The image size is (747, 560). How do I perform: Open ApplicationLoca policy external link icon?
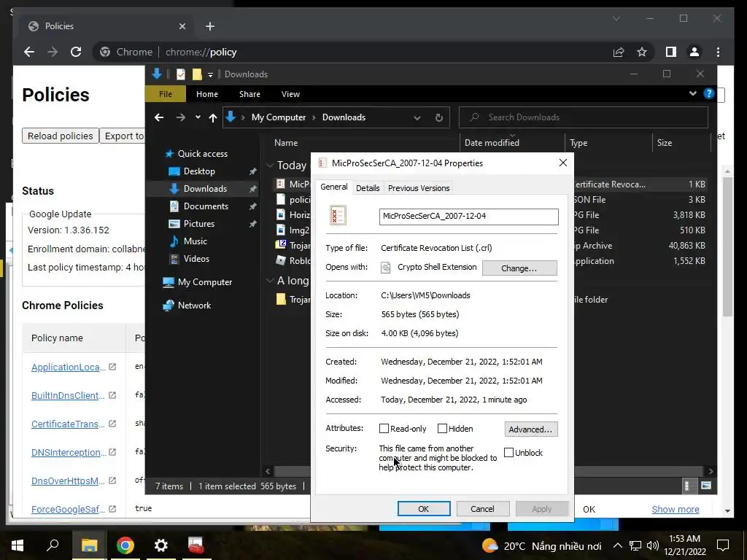112,367
